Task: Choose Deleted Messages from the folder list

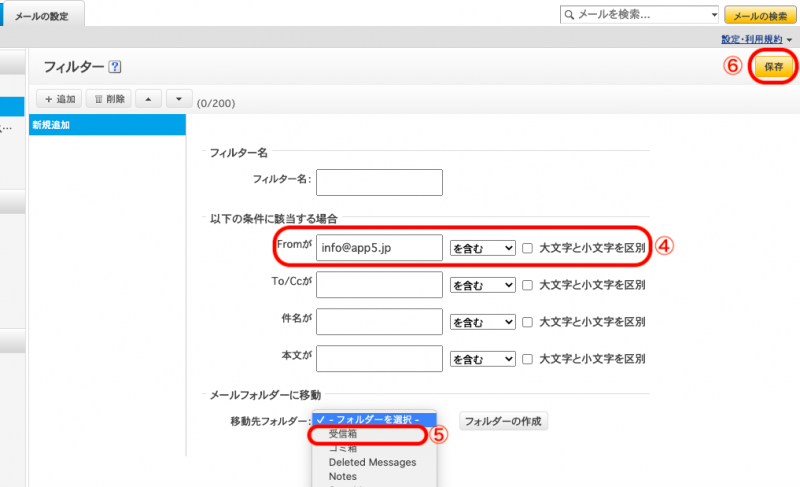Action: 374,463
